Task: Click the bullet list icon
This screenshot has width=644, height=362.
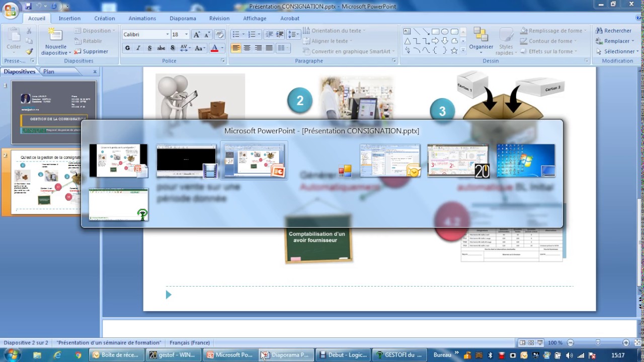Action: click(236, 34)
